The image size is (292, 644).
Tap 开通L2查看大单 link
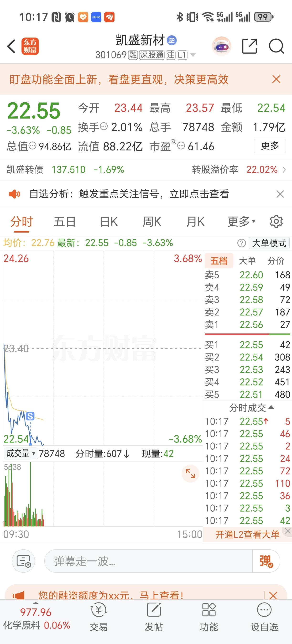point(247,535)
